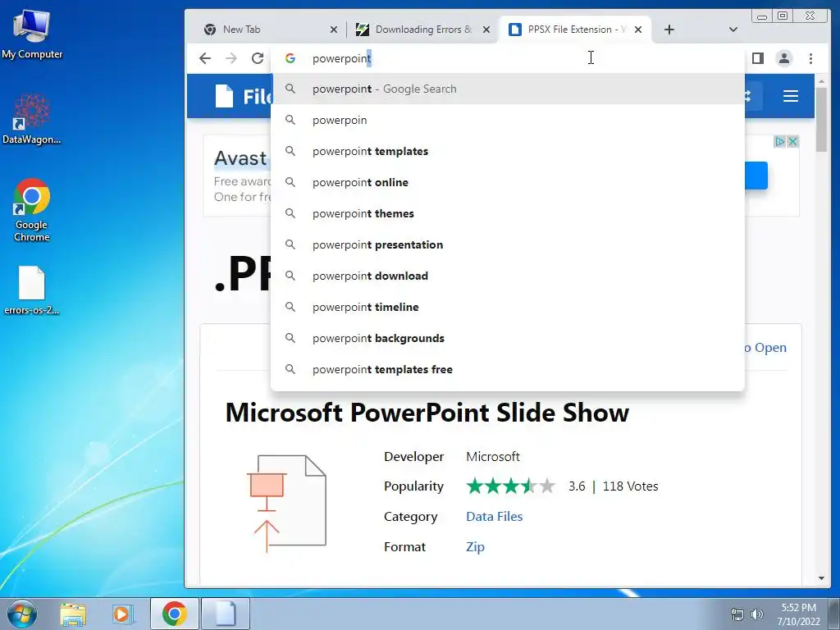Select the Google Chrome desktop shortcut
840x630 pixels.
click(x=32, y=210)
